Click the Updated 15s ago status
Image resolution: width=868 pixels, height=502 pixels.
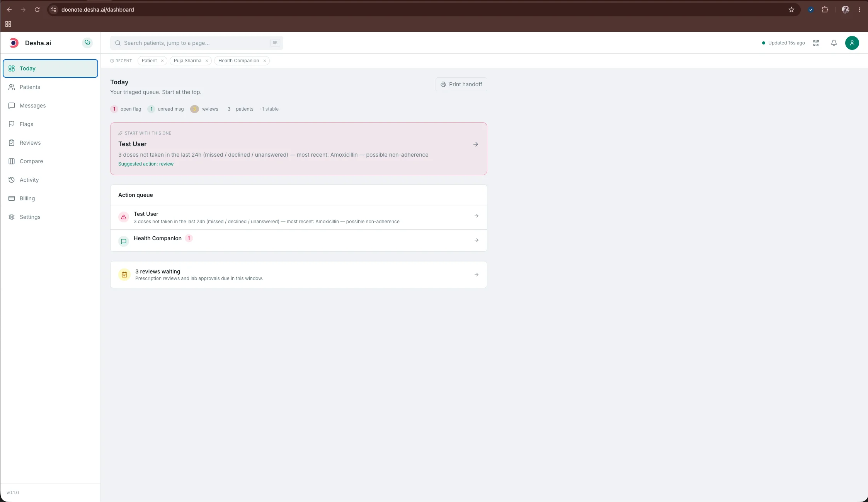coord(783,43)
